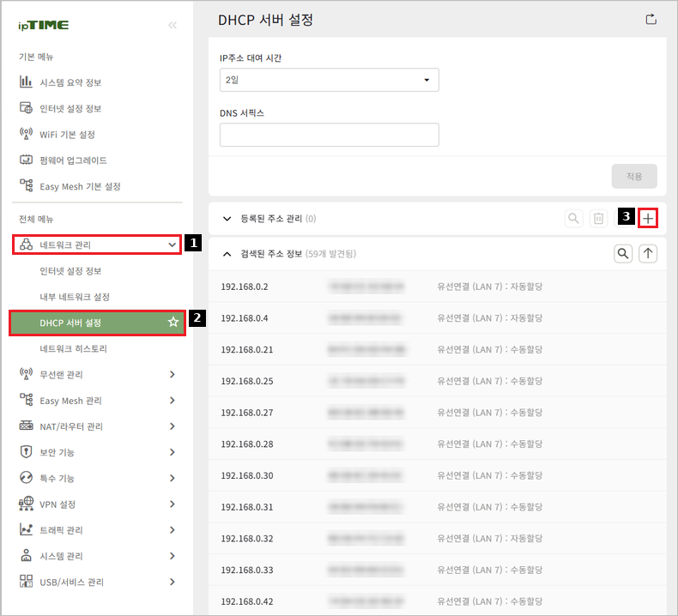Open 인터넷 설정 정보 in 기본 메뉴

coord(70,108)
